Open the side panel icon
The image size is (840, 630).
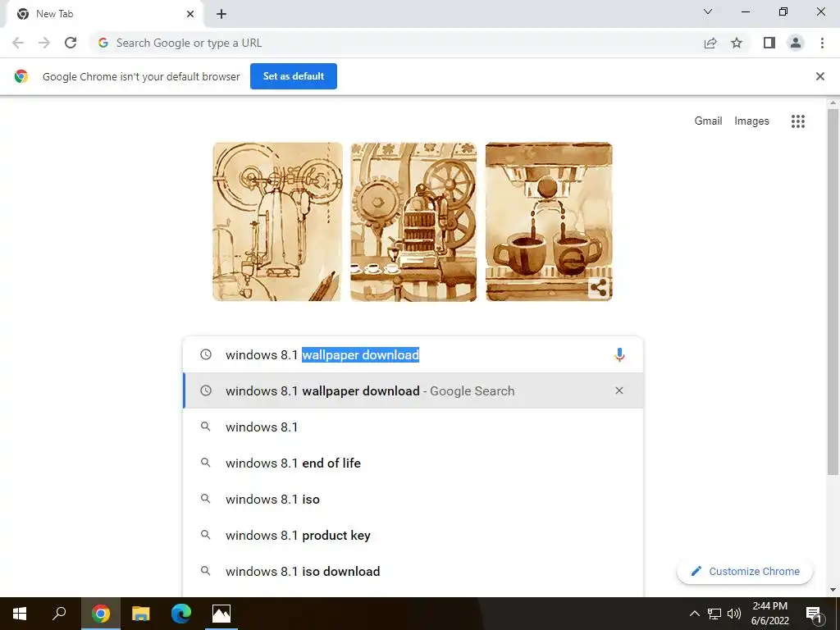coord(769,43)
